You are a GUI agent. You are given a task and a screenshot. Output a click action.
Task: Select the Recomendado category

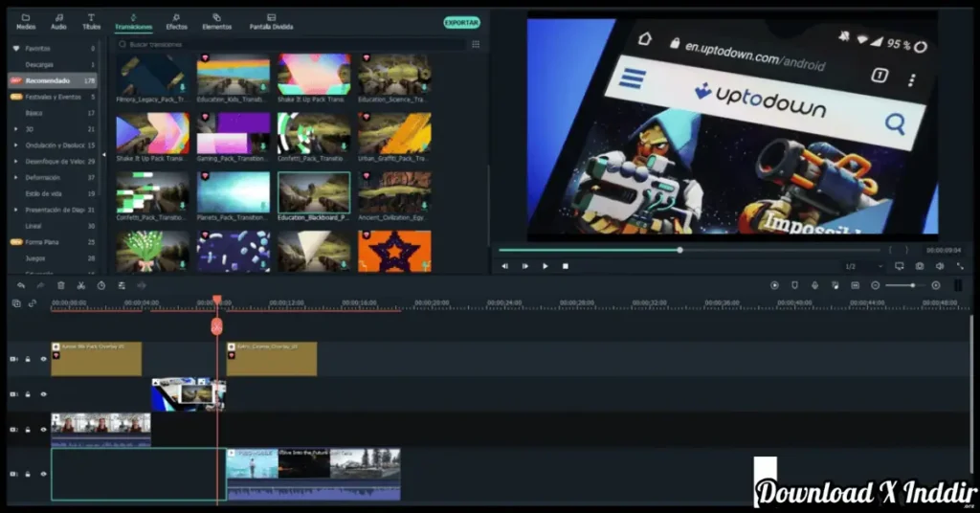pos(53,80)
